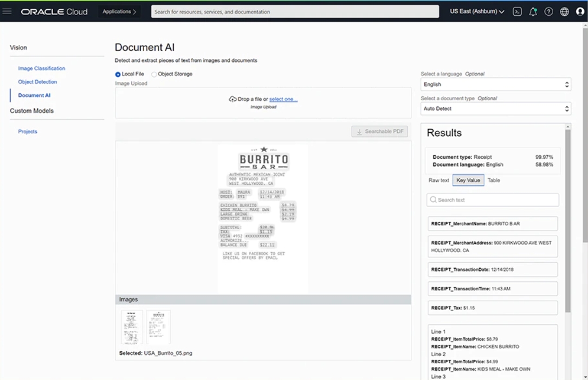Screen dimensions: 588x380
Task: Click the Document type: Receipt line
Action: tap(462, 157)
